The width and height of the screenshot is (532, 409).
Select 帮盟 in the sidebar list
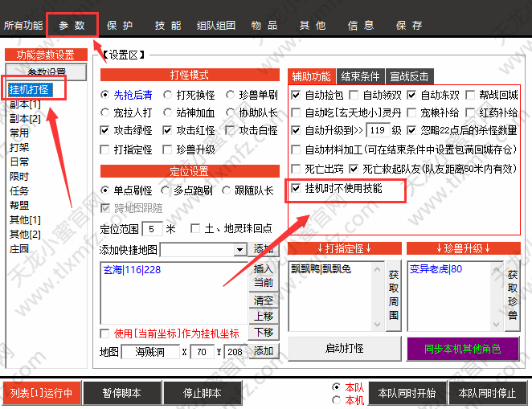tap(19, 205)
